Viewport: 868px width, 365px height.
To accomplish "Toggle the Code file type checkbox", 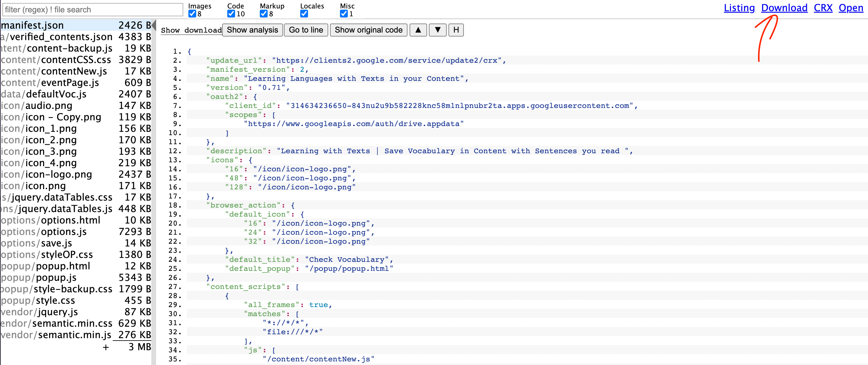I will click(x=231, y=14).
